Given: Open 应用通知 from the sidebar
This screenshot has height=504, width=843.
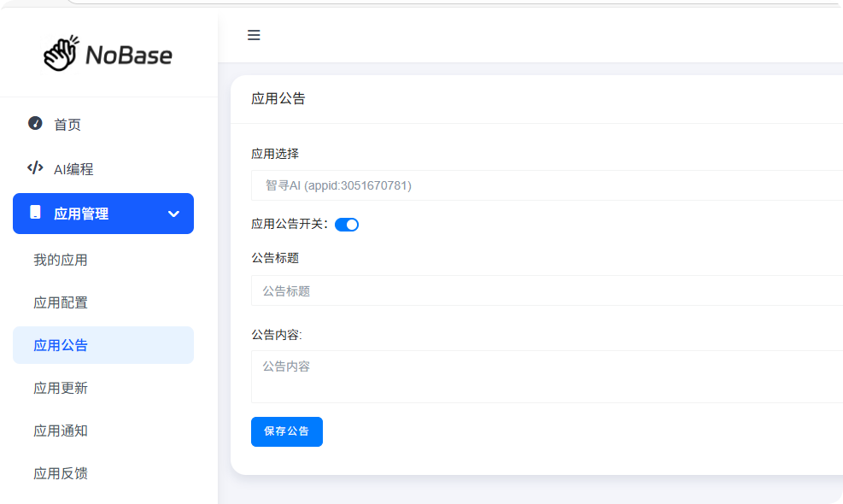Looking at the screenshot, I should coord(61,431).
